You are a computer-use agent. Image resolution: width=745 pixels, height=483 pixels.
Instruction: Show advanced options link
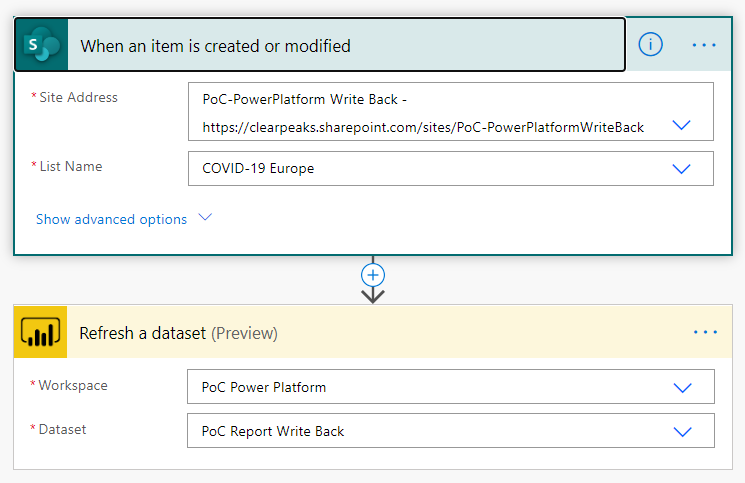112,219
